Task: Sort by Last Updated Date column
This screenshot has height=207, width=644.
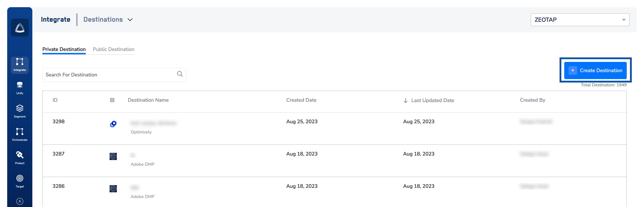Action: [432, 100]
